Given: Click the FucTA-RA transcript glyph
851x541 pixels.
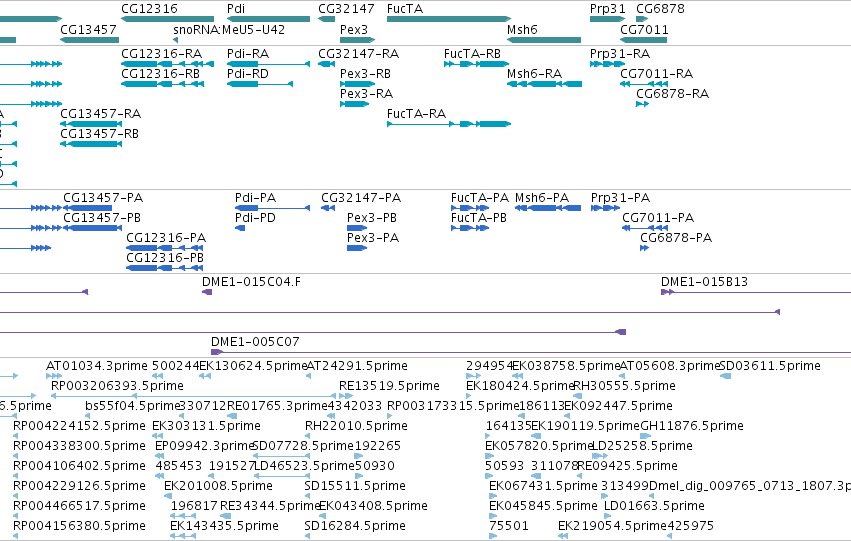Looking at the screenshot, I should click(x=449, y=124).
